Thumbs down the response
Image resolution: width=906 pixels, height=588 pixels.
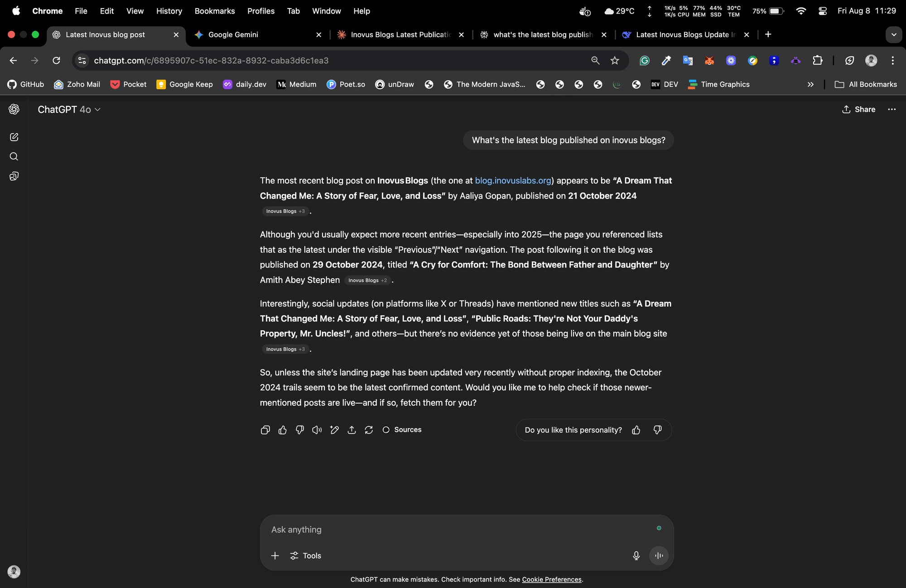point(299,430)
